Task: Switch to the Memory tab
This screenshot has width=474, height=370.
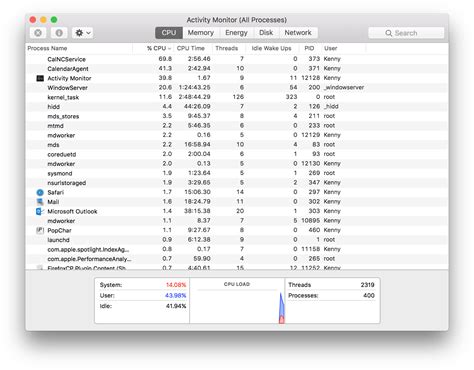Action: tap(200, 33)
